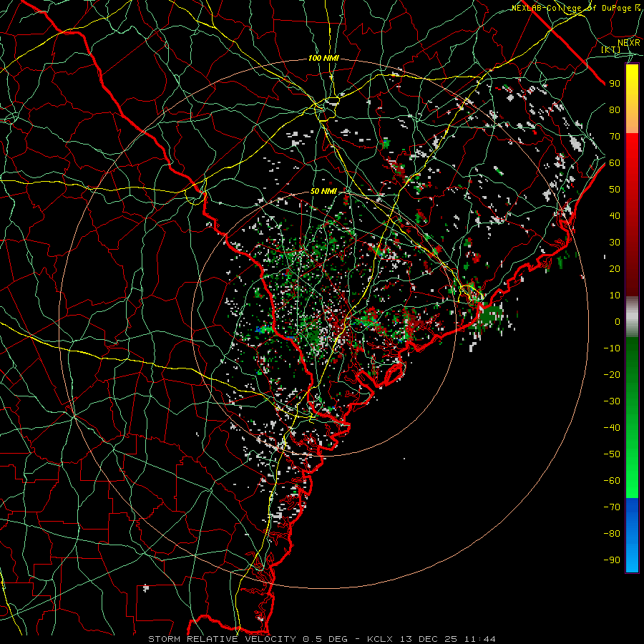Click the Storm Relative Velocity caption at bottom
This screenshot has width=644, height=644.
[x=321, y=639]
